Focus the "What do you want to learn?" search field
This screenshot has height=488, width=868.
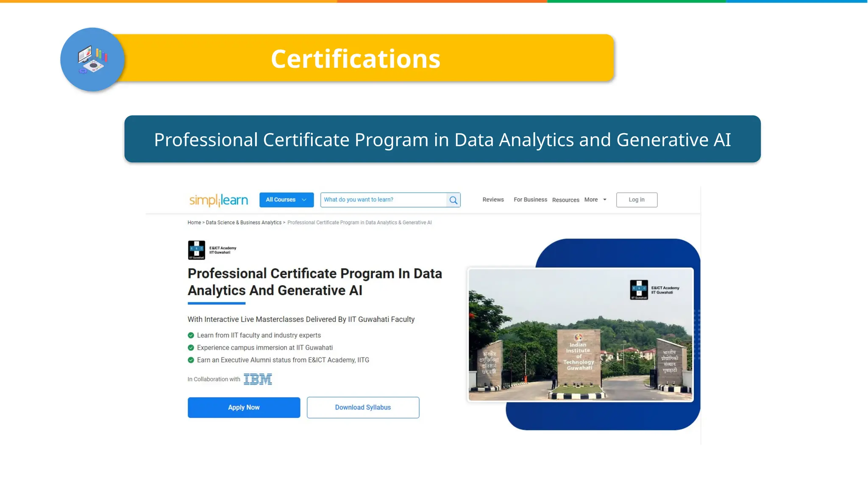[384, 200]
